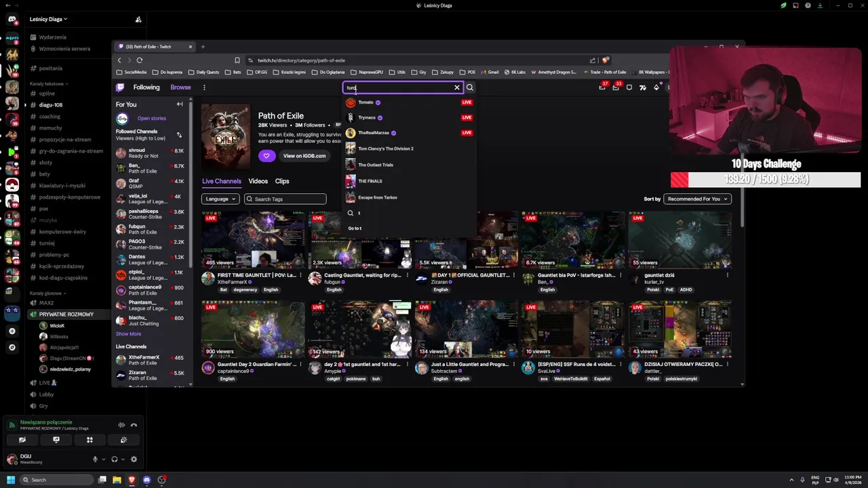Open headphone output options arrow
This screenshot has height=488, width=868.
(122, 459)
